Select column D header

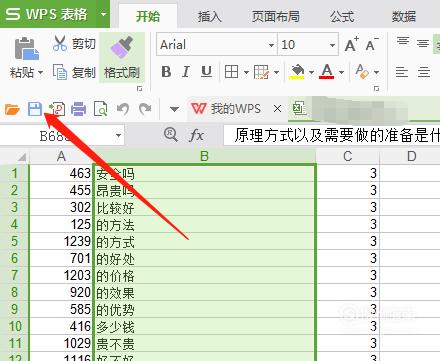coord(411,156)
